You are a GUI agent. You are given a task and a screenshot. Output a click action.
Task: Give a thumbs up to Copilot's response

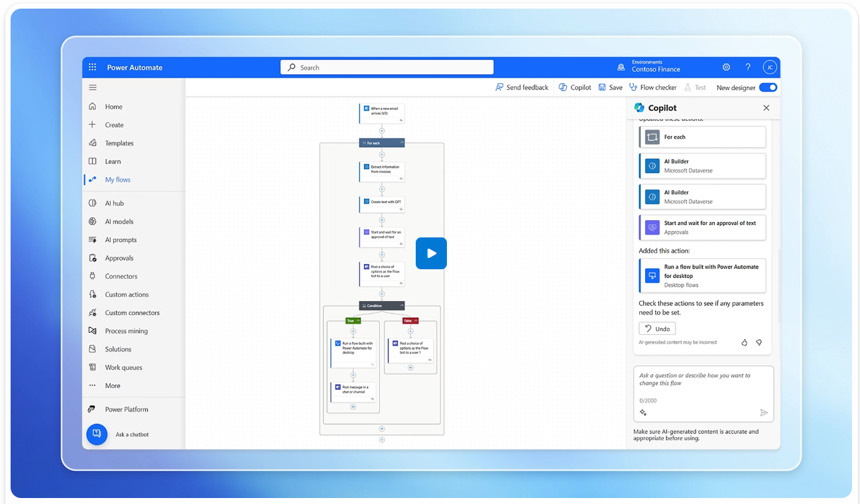click(743, 342)
